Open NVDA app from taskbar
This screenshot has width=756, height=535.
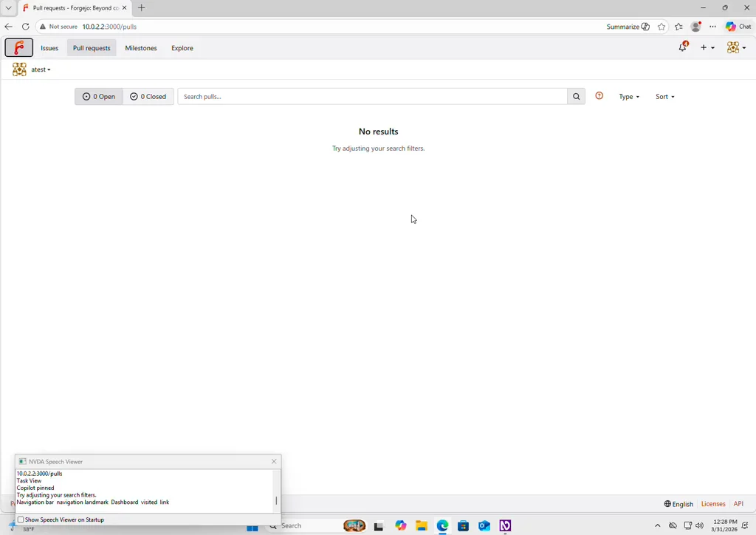tap(505, 526)
